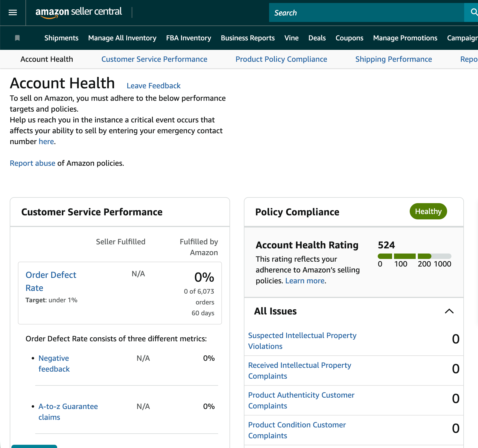Click the Fulfilled by Amazon column header
478x448 pixels.
(x=199, y=247)
